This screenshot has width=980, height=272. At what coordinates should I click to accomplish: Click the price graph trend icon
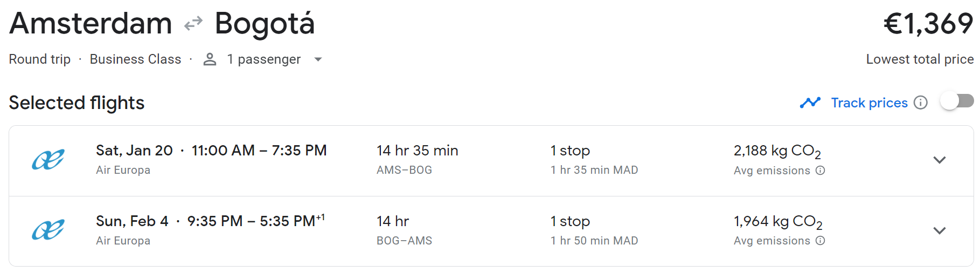coord(810,103)
